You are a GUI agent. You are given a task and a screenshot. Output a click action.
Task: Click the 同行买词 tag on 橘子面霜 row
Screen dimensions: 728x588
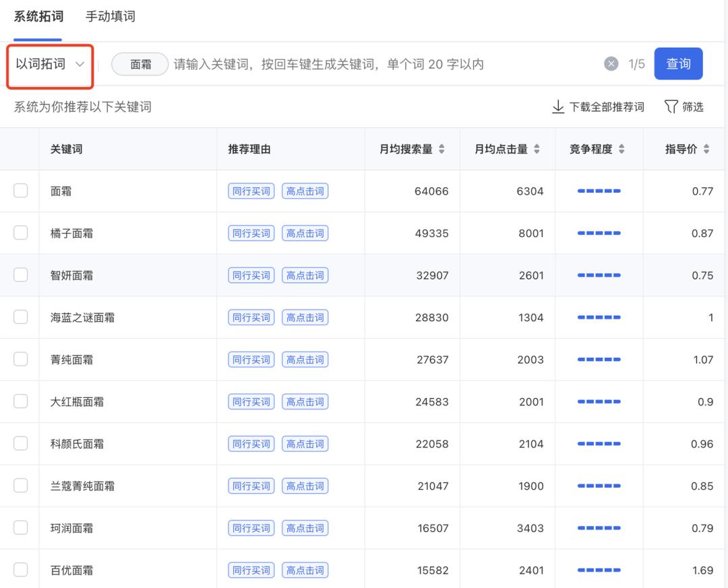click(250, 233)
